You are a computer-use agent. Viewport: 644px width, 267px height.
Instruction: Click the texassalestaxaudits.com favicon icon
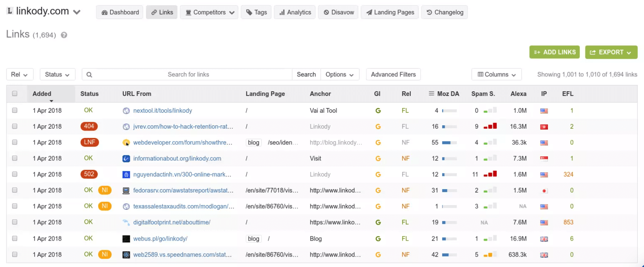[126, 207]
